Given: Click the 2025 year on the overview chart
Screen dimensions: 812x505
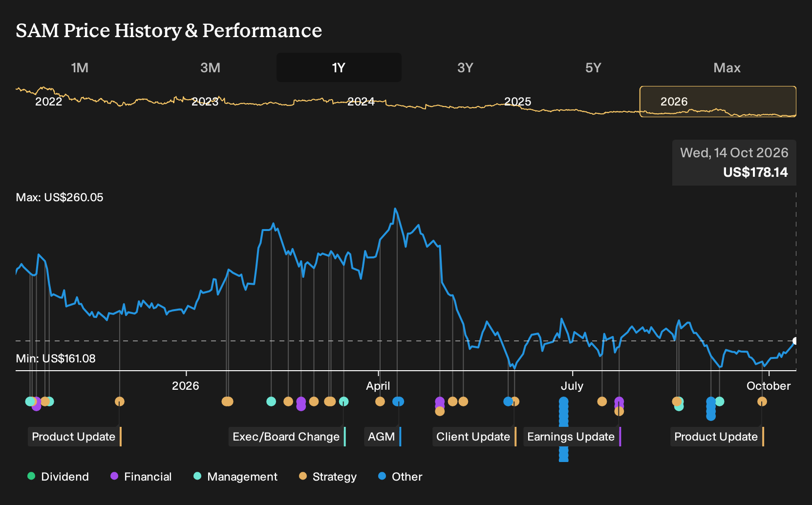Looking at the screenshot, I should [518, 102].
